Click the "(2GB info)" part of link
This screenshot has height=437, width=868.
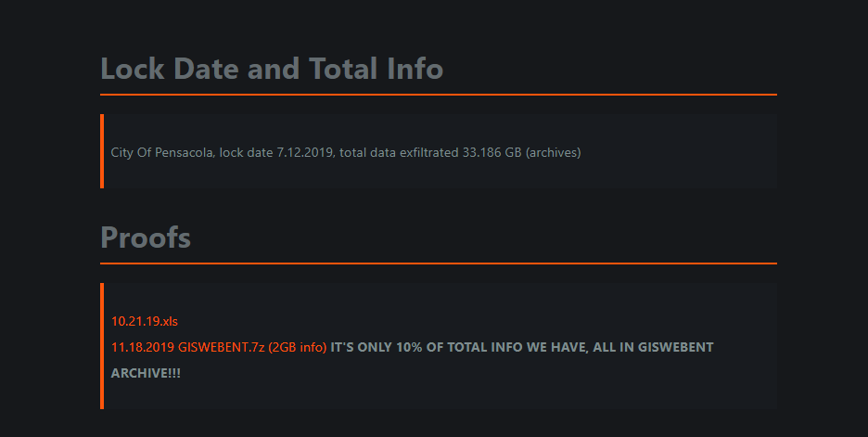(298, 347)
